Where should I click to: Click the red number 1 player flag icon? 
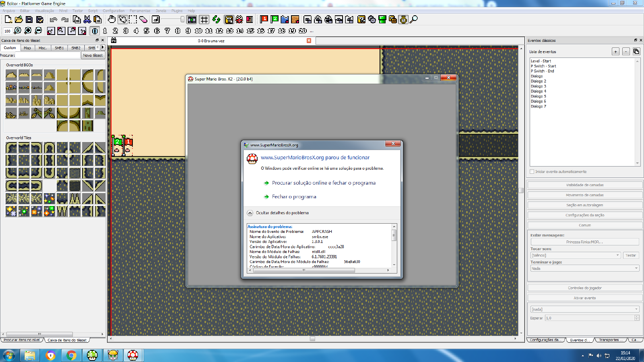pyautogui.click(x=264, y=19)
